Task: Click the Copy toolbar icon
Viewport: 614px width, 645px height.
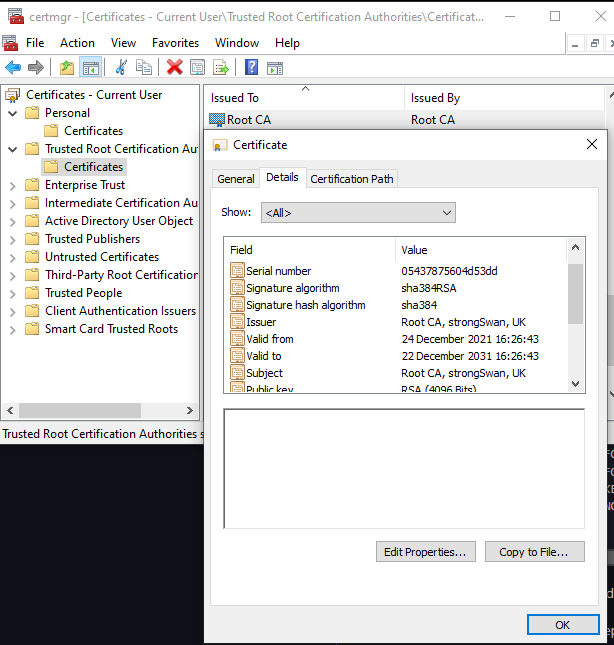Action: point(144,67)
